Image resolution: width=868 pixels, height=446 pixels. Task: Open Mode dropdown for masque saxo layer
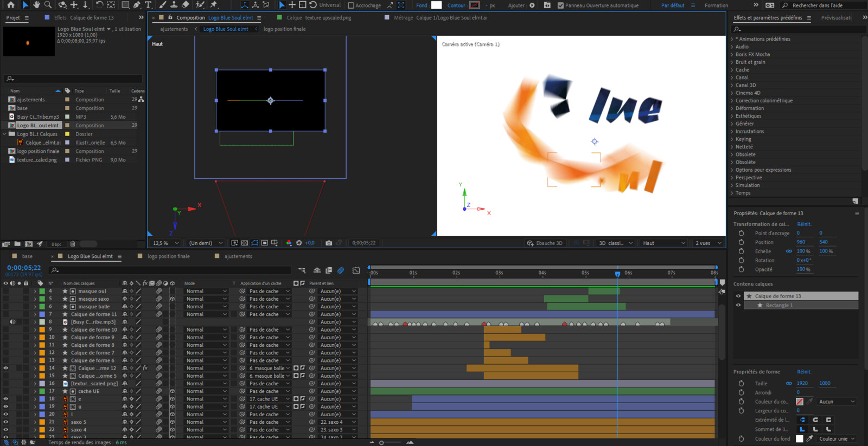pyautogui.click(x=206, y=299)
